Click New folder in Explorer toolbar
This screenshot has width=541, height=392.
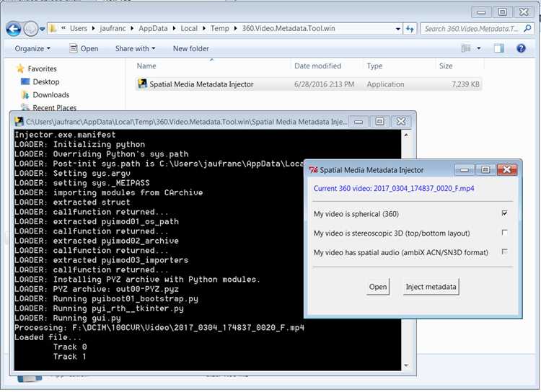point(191,48)
